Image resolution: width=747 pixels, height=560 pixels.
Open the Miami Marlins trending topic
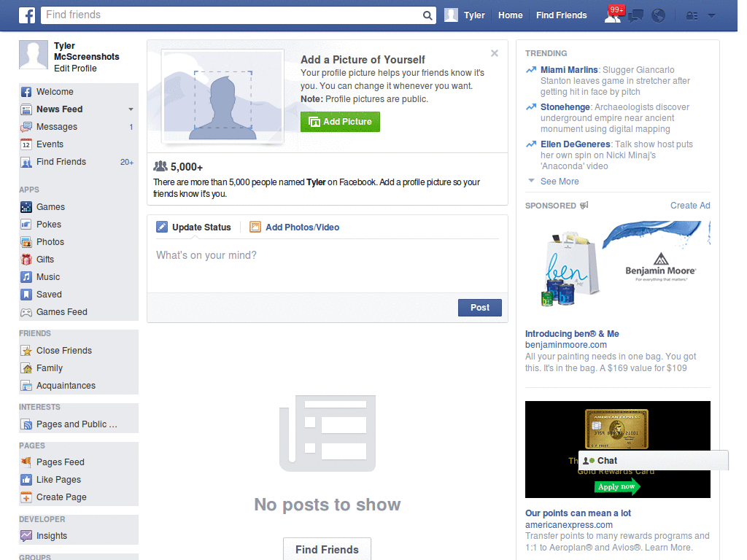tap(569, 70)
